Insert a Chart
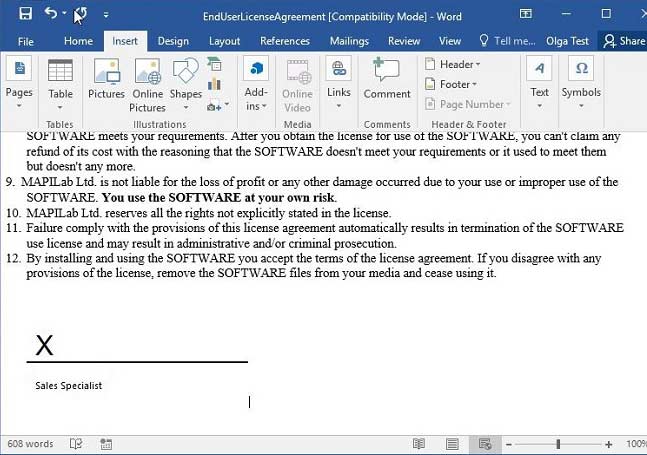 214,85
